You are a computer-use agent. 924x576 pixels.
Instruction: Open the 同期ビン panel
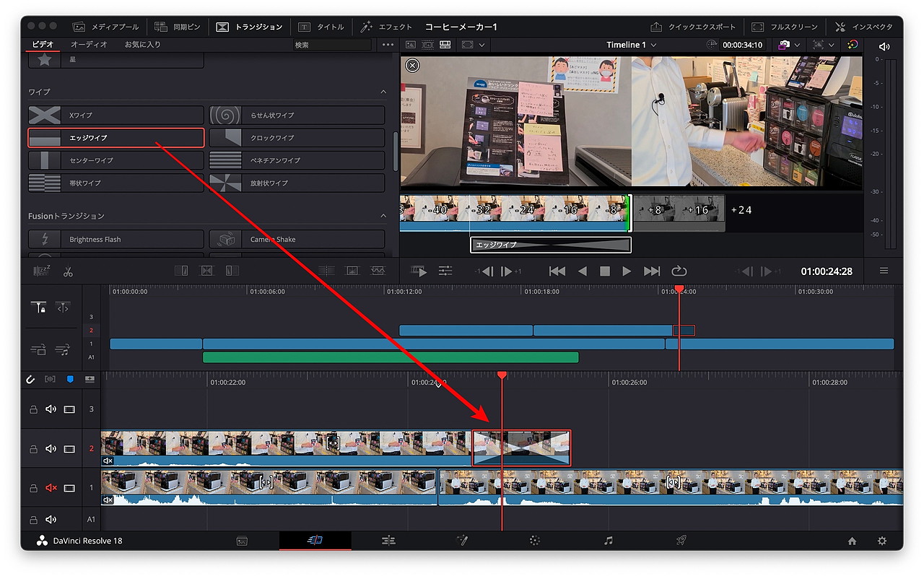coord(178,27)
